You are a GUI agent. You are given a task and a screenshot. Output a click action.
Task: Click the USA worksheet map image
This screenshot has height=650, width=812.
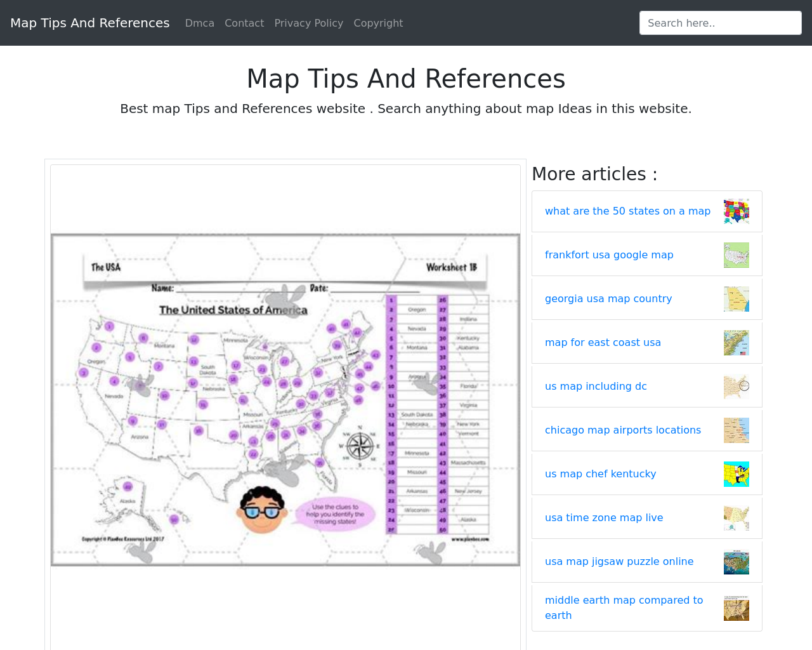click(x=285, y=400)
